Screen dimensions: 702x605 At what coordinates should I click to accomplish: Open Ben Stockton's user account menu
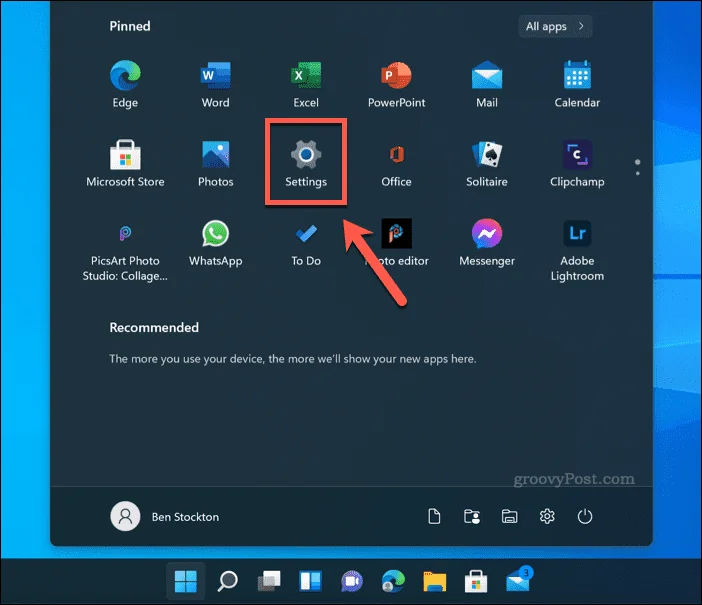165,516
